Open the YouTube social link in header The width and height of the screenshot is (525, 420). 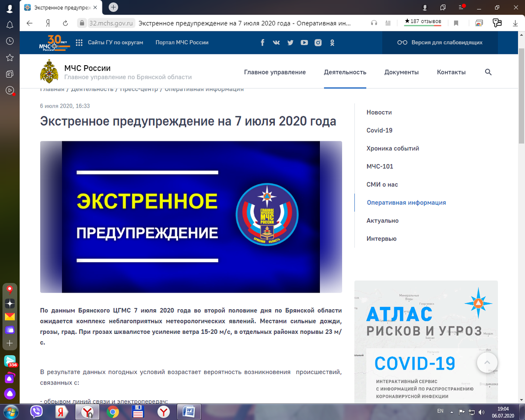click(x=304, y=42)
